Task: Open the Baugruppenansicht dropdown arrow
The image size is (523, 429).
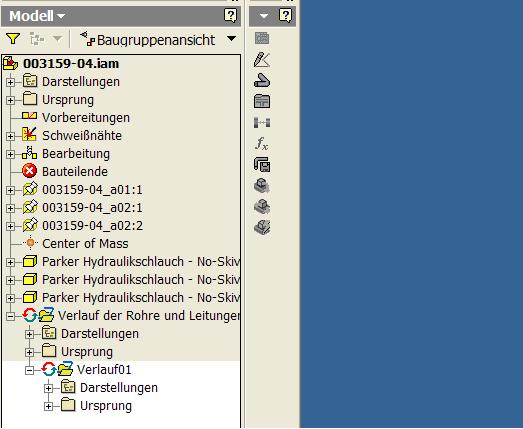Action: pyautogui.click(x=231, y=39)
